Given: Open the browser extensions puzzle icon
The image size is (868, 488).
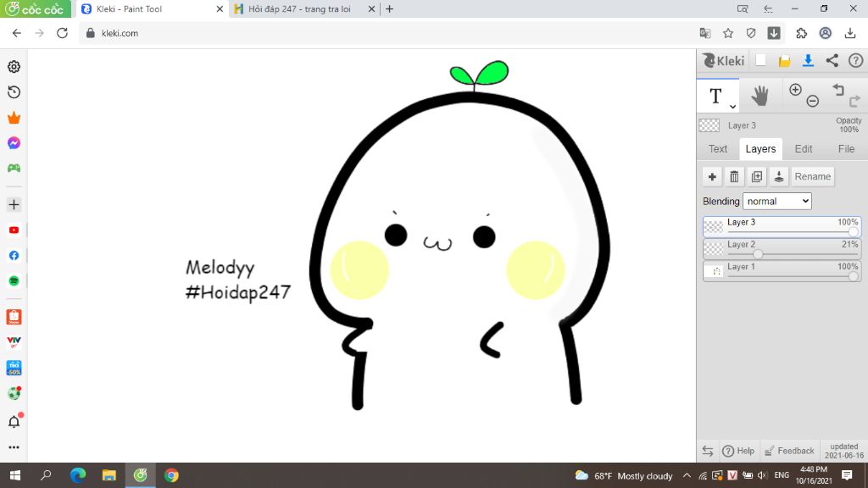Looking at the screenshot, I should click(x=802, y=33).
